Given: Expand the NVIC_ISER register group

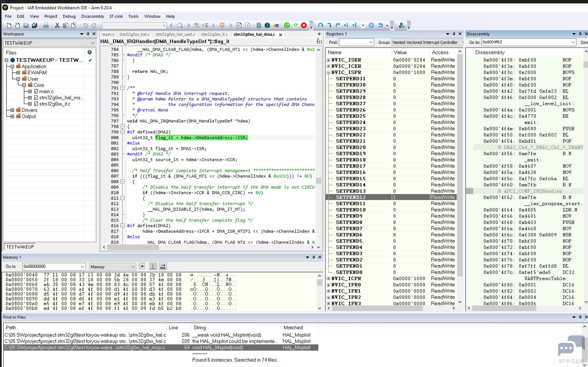Looking at the screenshot, I should 328,60.
